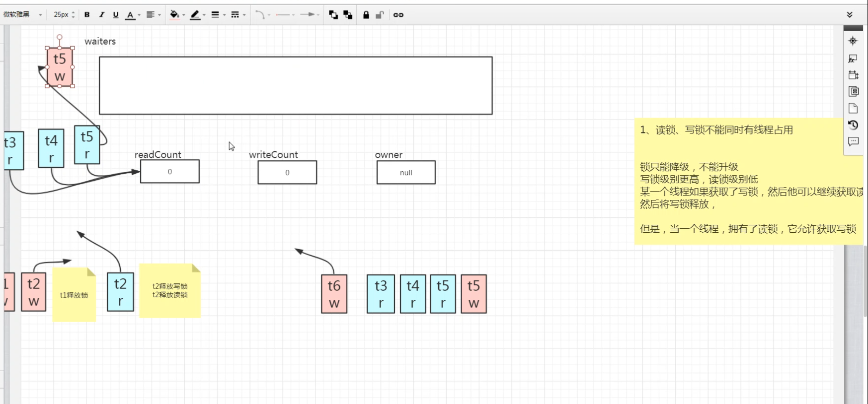Image resolution: width=868 pixels, height=404 pixels.
Task: Click the waiters label
Action: [100, 41]
